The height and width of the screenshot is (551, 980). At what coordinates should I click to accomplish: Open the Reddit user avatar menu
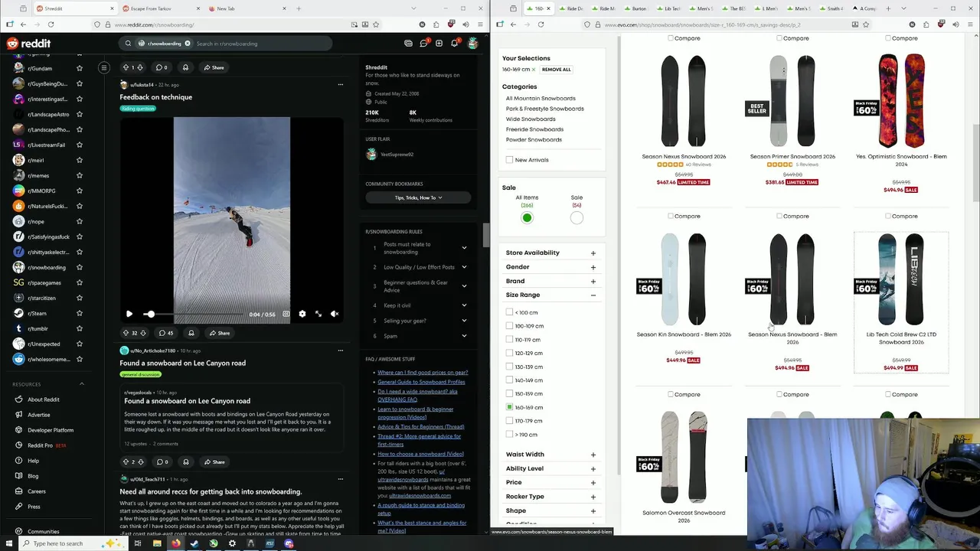[473, 44]
